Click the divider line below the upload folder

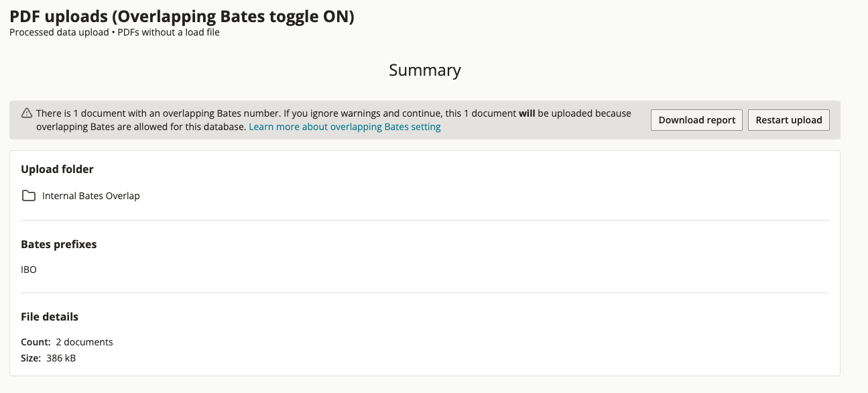[x=425, y=220]
